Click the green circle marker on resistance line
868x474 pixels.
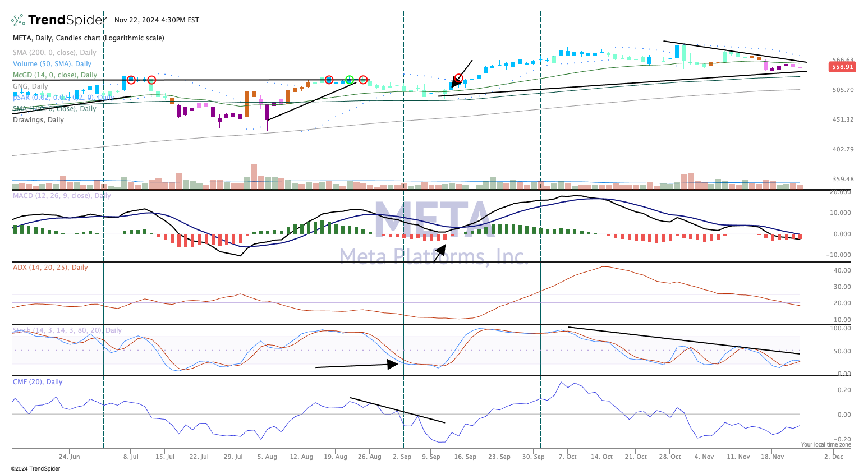pyautogui.click(x=350, y=80)
